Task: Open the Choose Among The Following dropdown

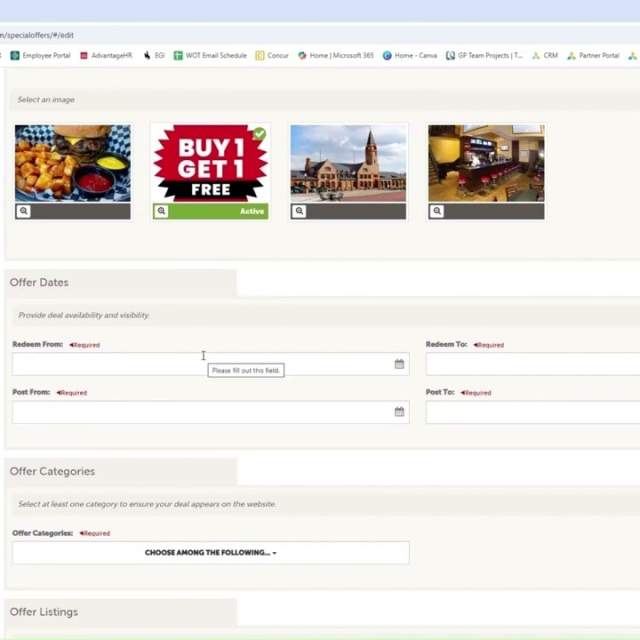Action: [211, 553]
